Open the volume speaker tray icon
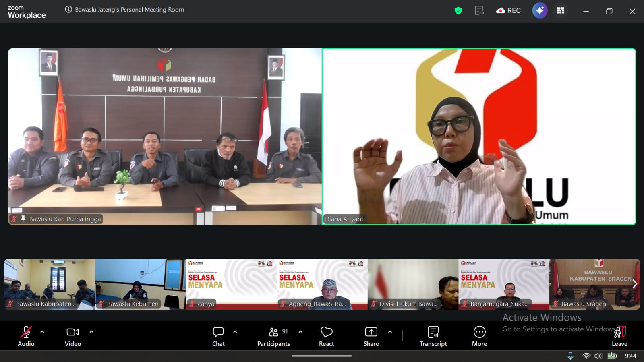Screen dimensions: 644x362 598,356
